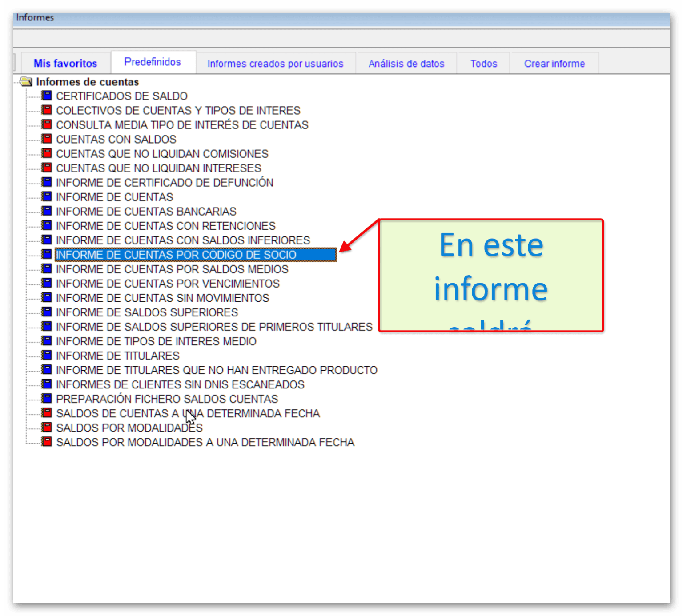Click the blue icon next to INFORME DE TITULARES
The height and width of the screenshot is (616, 683).
pyautogui.click(x=47, y=355)
